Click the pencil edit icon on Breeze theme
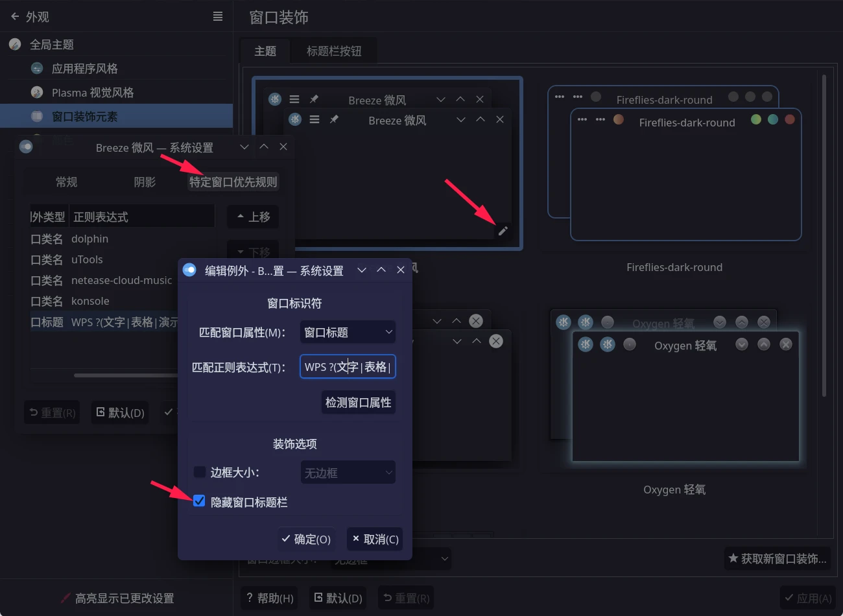The image size is (843, 616). pos(503,231)
